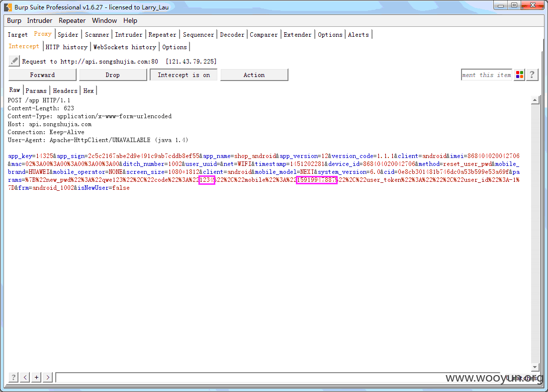Open the Proxy Options sub-tab
The image size is (548, 392).
[175, 47]
